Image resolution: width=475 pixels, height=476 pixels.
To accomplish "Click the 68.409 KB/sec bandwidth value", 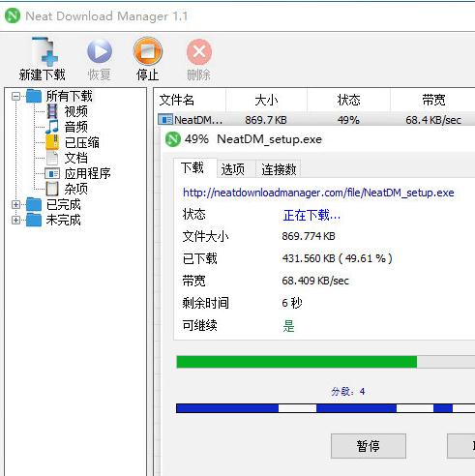I will [x=315, y=281].
